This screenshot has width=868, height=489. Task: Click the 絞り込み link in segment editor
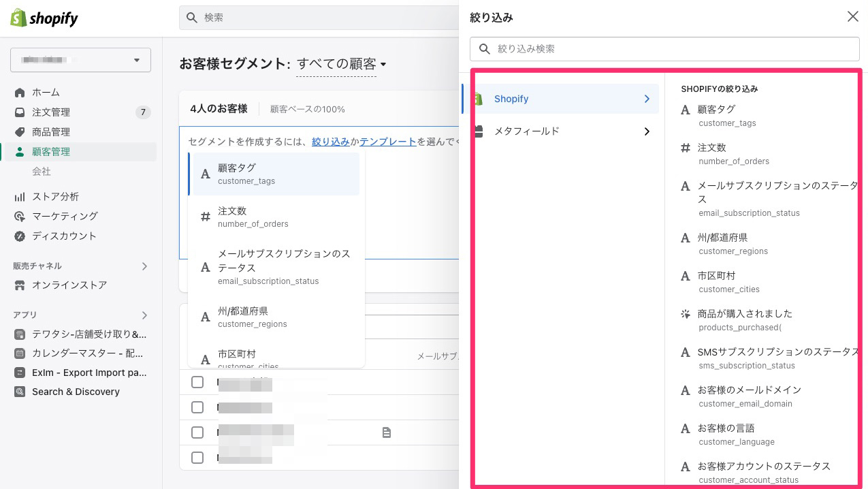pyautogui.click(x=331, y=142)
